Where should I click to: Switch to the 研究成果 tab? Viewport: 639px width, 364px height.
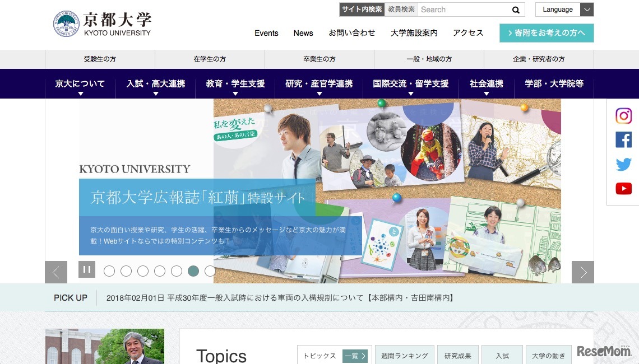coord(457,355)
